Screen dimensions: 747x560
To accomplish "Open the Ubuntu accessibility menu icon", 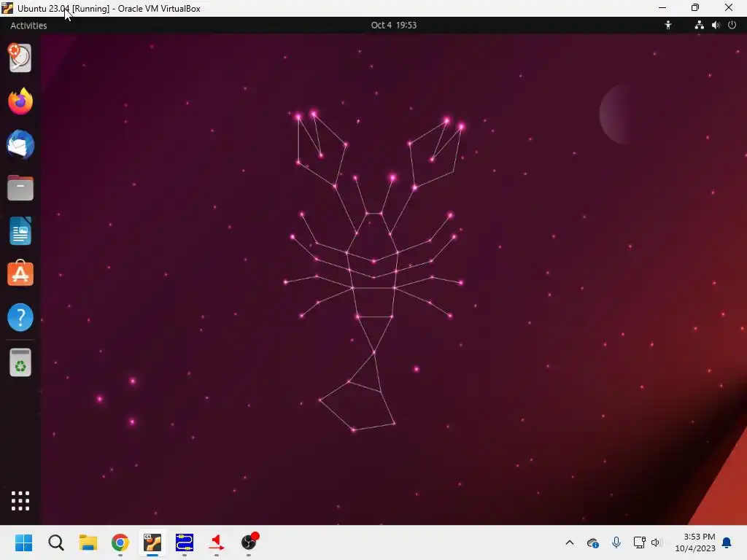I will pyautogui.click(x=668, y=26).
